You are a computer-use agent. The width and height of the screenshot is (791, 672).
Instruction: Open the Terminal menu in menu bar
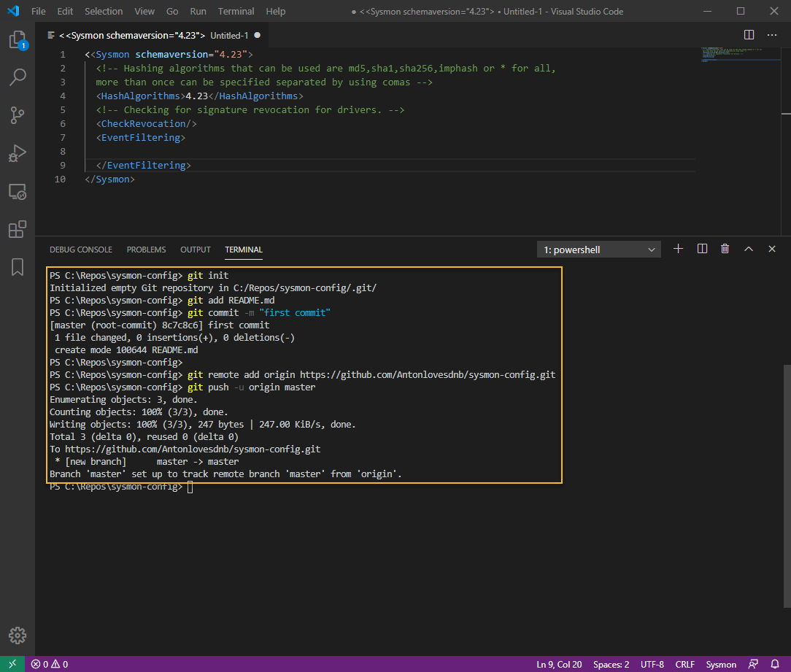tap(236, 11)
